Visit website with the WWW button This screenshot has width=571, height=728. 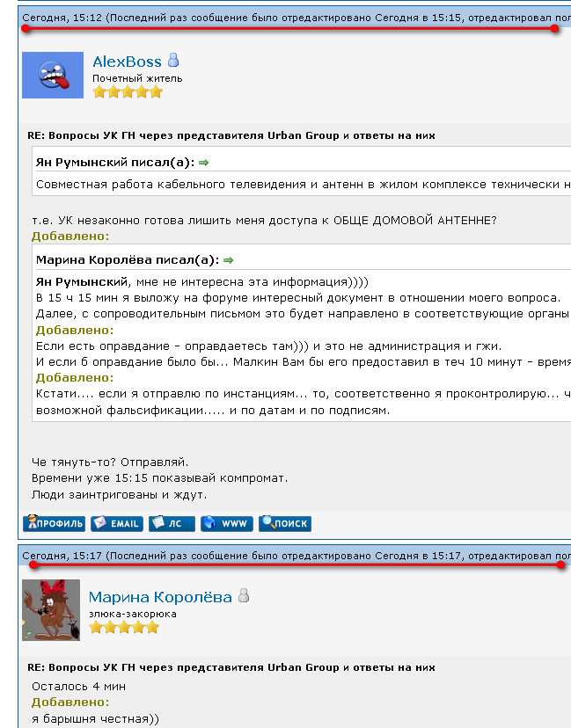(x=227, y=524)
